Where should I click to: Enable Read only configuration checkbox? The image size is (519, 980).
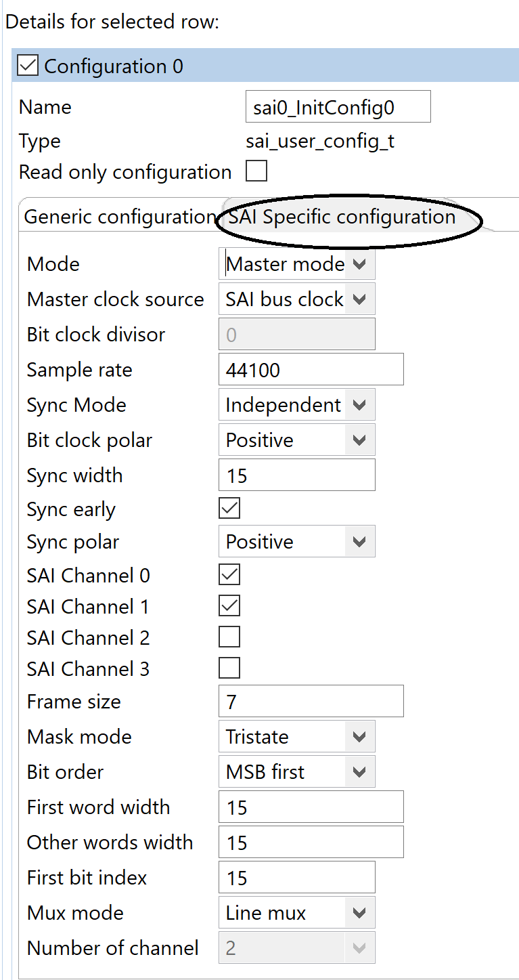pyautogui.click(x=256, y=171)
